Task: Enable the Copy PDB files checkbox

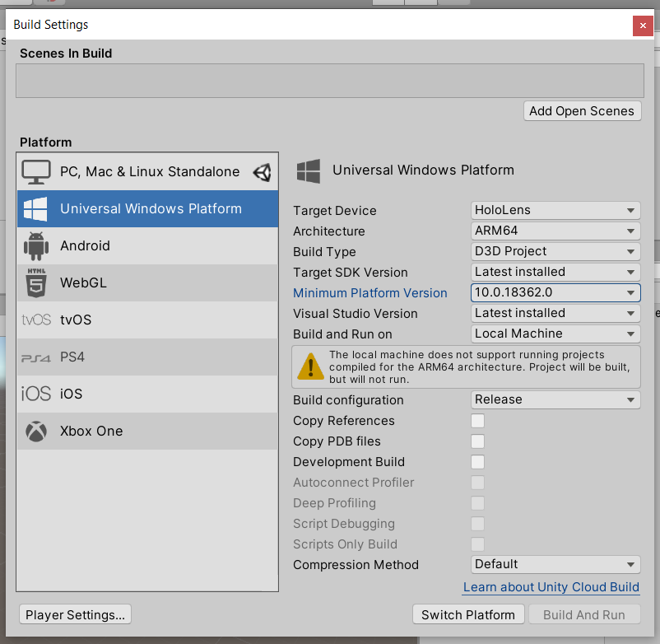Action: pyautogui.click(x=478, y=441)
